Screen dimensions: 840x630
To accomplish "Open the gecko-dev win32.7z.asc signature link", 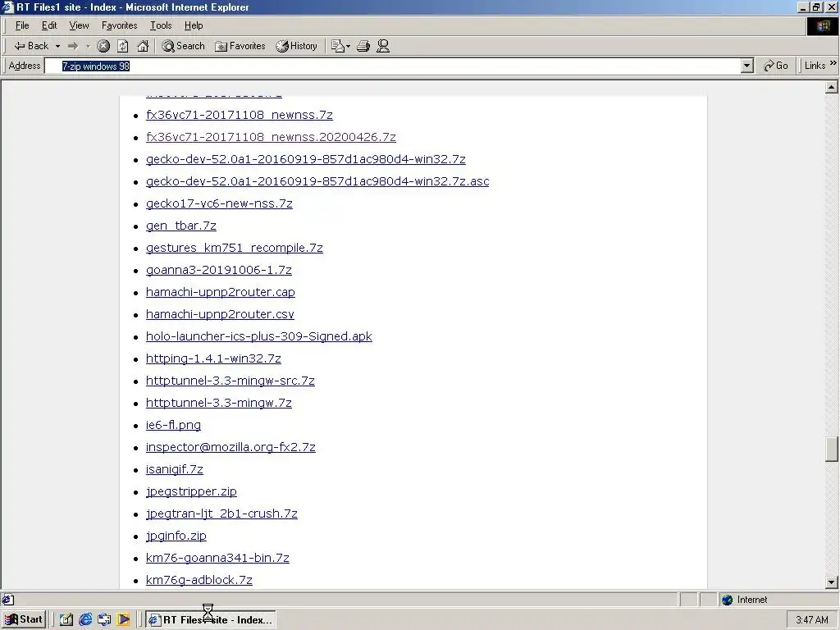I will tap(317, 181).
